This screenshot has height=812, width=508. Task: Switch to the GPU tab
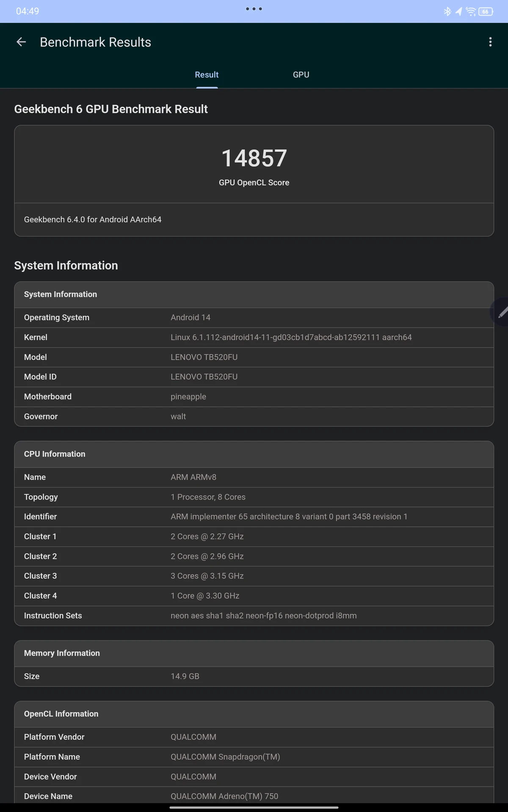[301, 75]
